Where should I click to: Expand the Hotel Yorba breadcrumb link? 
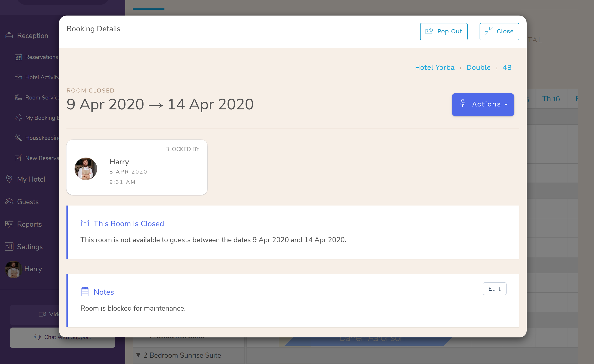pos(435,68)
